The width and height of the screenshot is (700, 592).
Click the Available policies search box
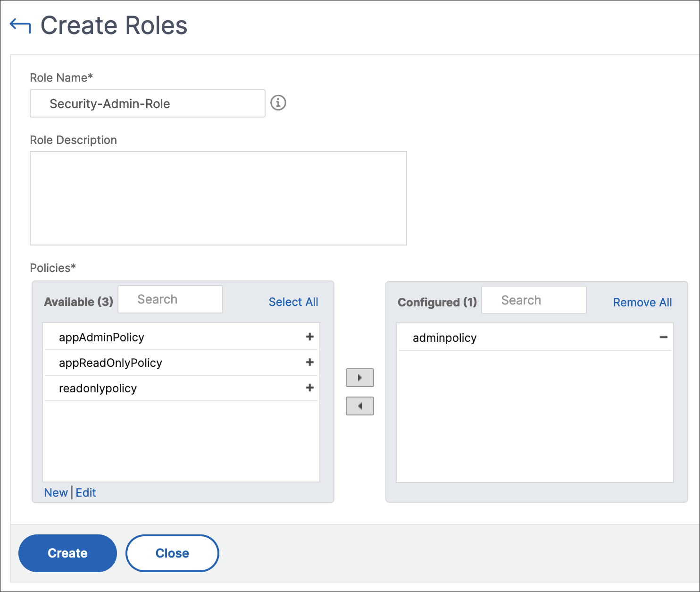(x=170, y=299)
